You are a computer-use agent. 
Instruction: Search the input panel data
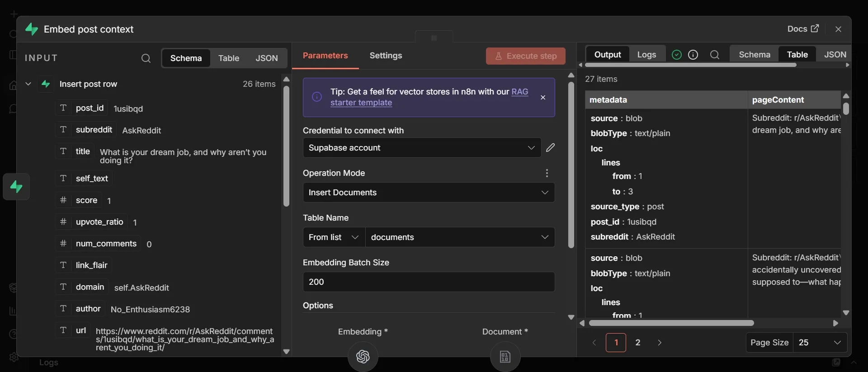[146, 58]
